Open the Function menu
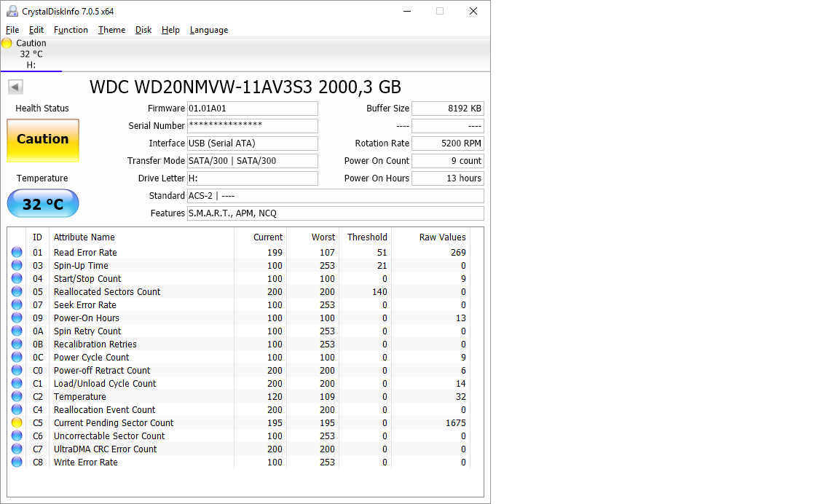The width and height of the screenshot is (839, 504). 71,30
